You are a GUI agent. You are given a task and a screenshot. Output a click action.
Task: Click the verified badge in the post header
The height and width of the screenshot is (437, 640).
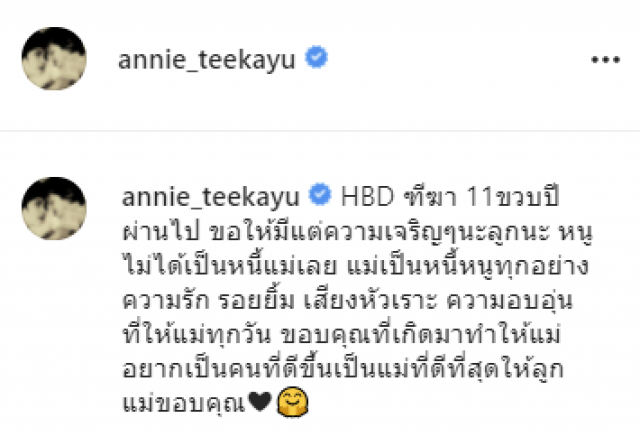point(316,57)
